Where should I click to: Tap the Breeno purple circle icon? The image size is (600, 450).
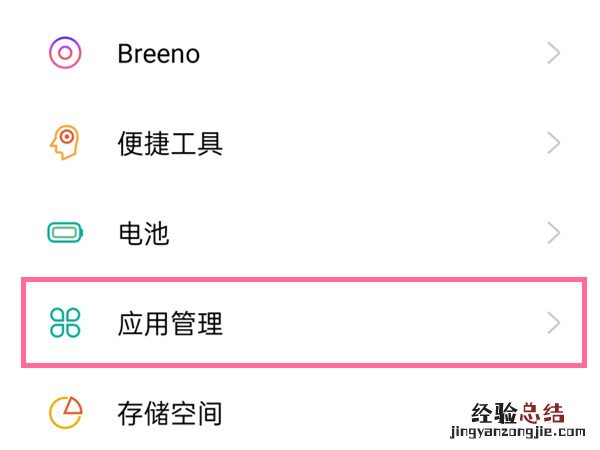65,53
